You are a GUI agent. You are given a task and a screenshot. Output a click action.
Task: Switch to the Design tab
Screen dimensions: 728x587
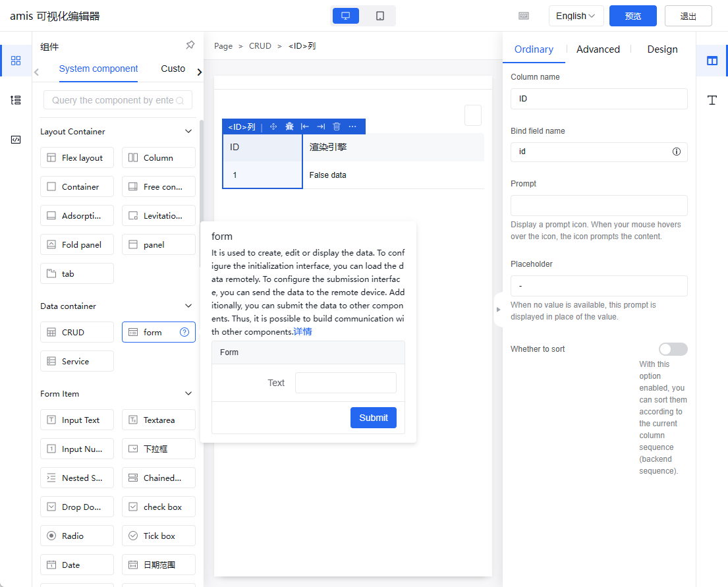pyautogui.click(x=662, y=49)
